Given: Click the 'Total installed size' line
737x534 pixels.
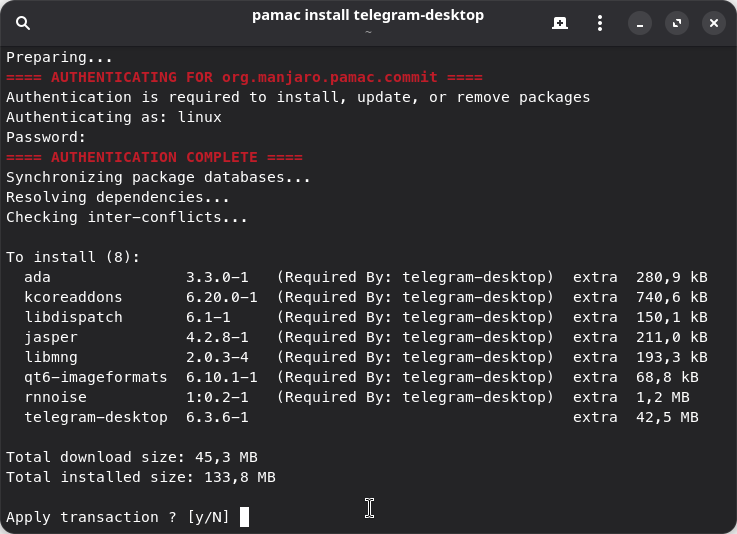Looking at the screenshot, I should 140,477.
